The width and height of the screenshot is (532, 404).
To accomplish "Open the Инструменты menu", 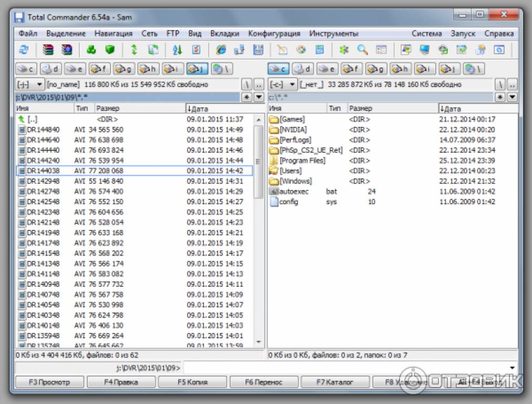I will (x=334, y=34).
